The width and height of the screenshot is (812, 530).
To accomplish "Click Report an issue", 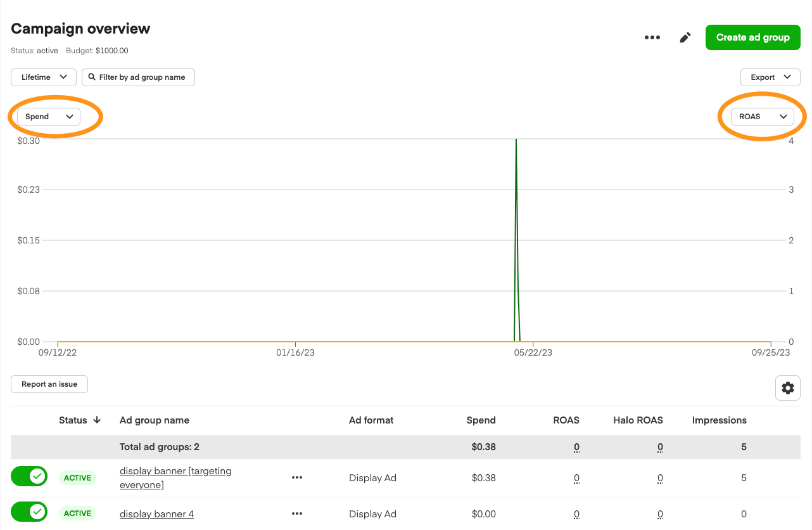I will point(49,384).
